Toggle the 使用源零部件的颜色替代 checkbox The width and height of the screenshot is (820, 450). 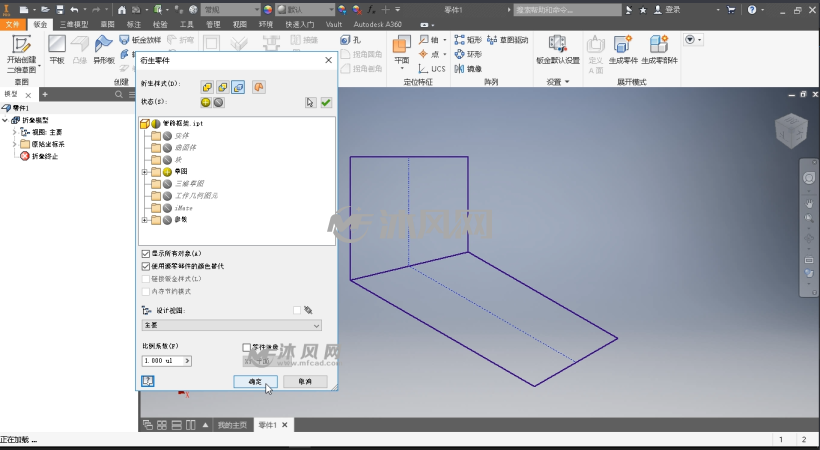coord(146,266)
